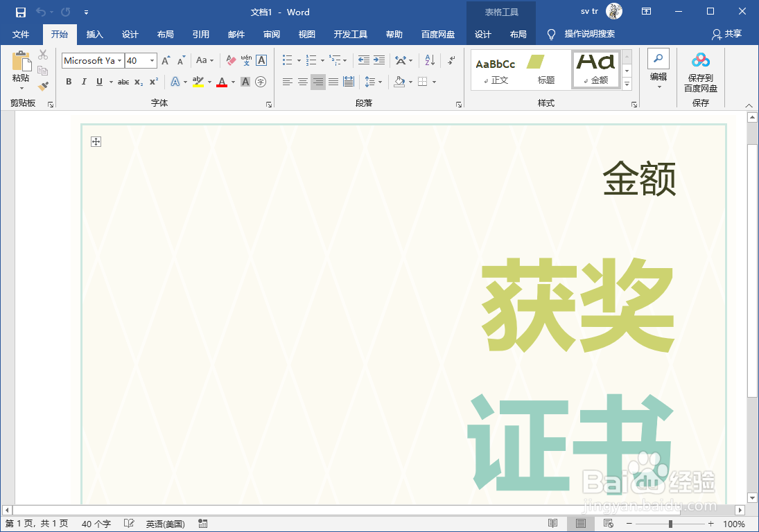Apply superscript formatting
The width and height of the screenshot is (759, 532).
click(x=153, y=82)
